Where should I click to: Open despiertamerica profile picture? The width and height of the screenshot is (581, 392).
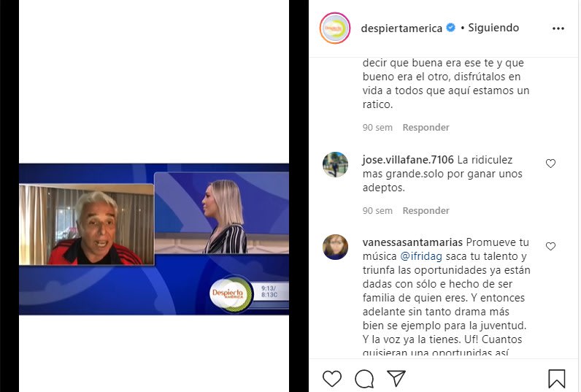click(335, 28)
